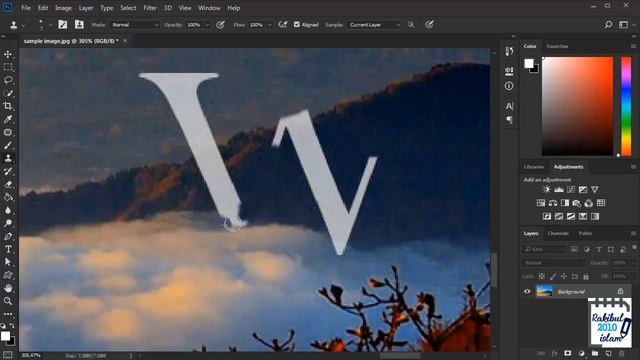Image resolution: width=640 pixels, height=360 pixels.
Task: Add a Levels adjustment
Action: pyautogui.click(x=559, y=189)
